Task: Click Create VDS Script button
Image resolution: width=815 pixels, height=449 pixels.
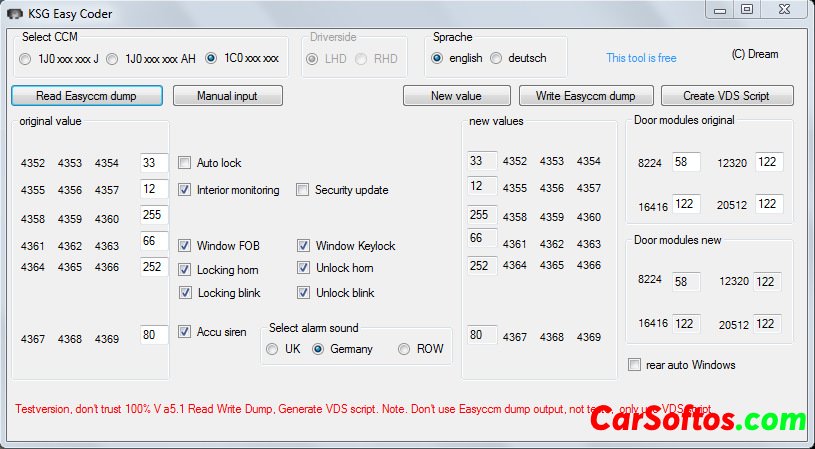Action: click(725, 96)
